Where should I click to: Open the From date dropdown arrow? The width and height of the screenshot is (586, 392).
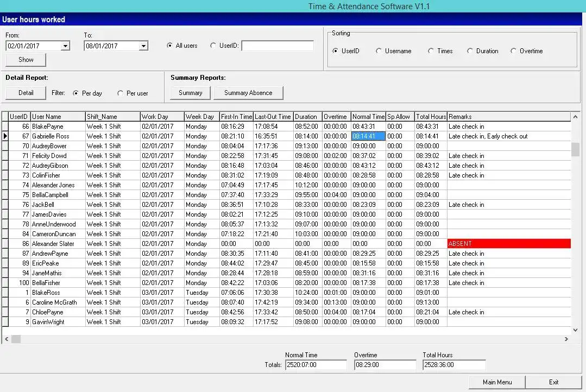(65, 46)
